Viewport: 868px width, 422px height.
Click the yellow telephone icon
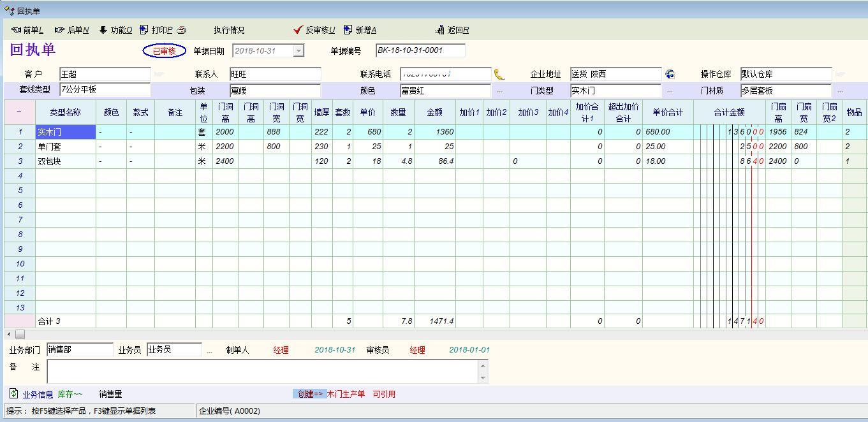[499, 75]
